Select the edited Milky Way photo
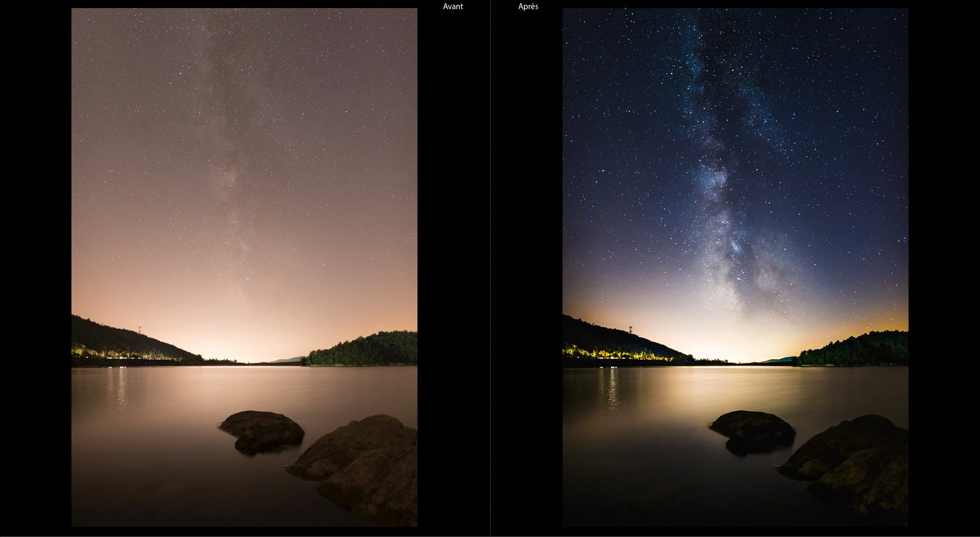This screenshot has width=980, height=537. click(736, 267)
